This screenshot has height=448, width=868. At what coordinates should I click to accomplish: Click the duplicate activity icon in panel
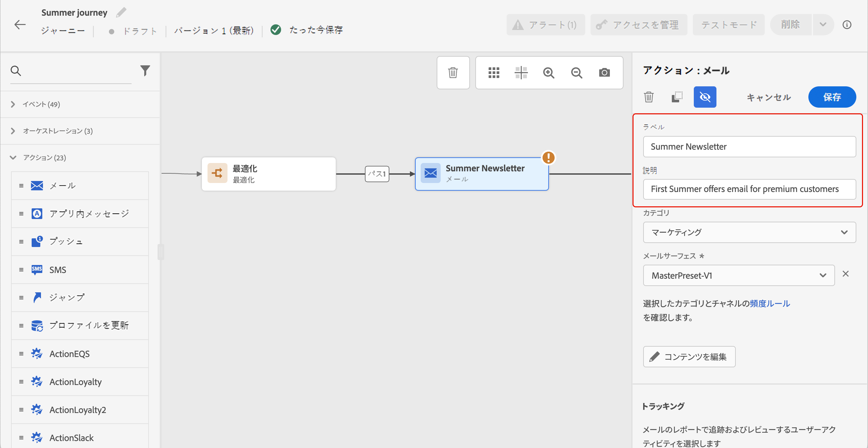point(676,97)
